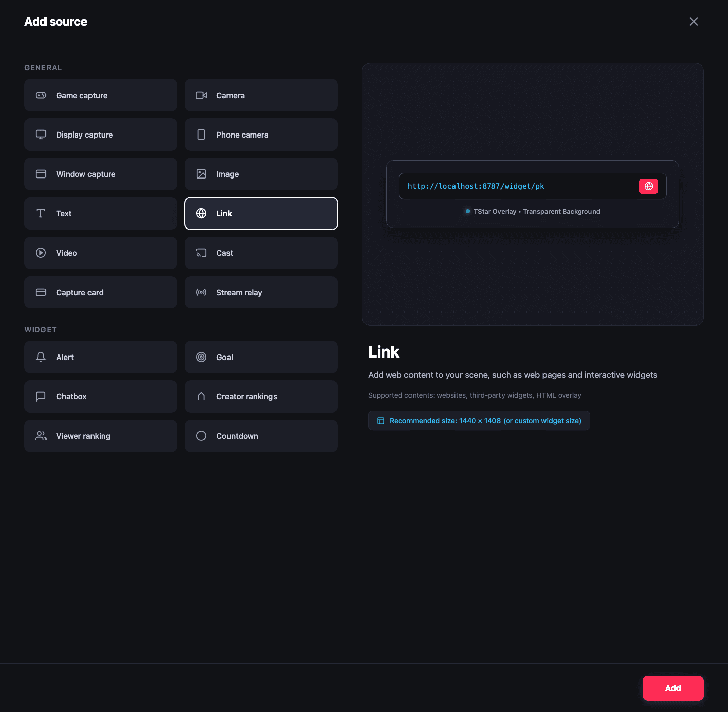The height and width of the screenshot is (712, 728).
Task: Click the Text T icon
Action: coord(41,213)
